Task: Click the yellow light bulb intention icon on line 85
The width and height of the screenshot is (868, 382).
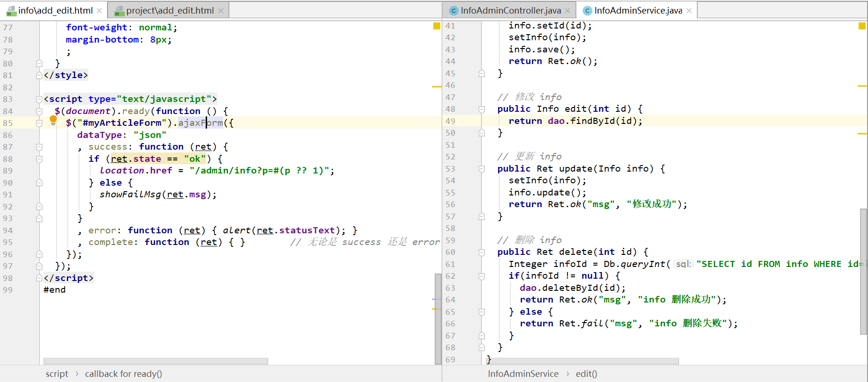Action: point(53,120)
